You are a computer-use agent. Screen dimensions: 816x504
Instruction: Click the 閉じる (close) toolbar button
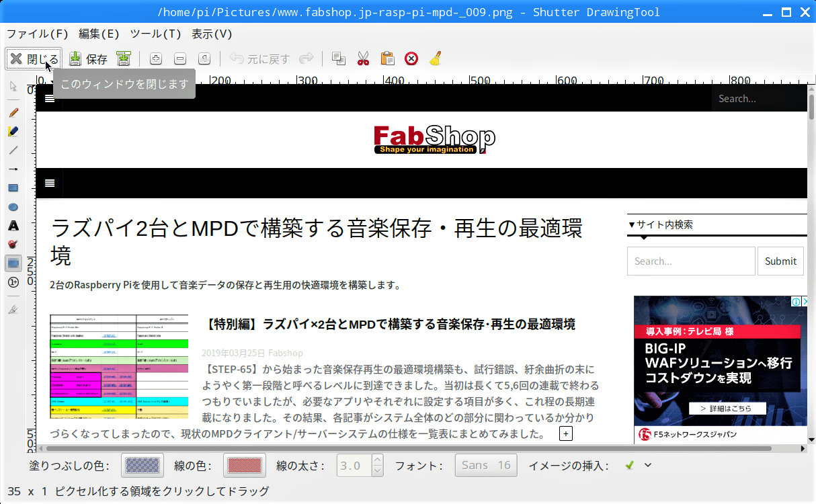pyautogui.click(x=34, y=59)
